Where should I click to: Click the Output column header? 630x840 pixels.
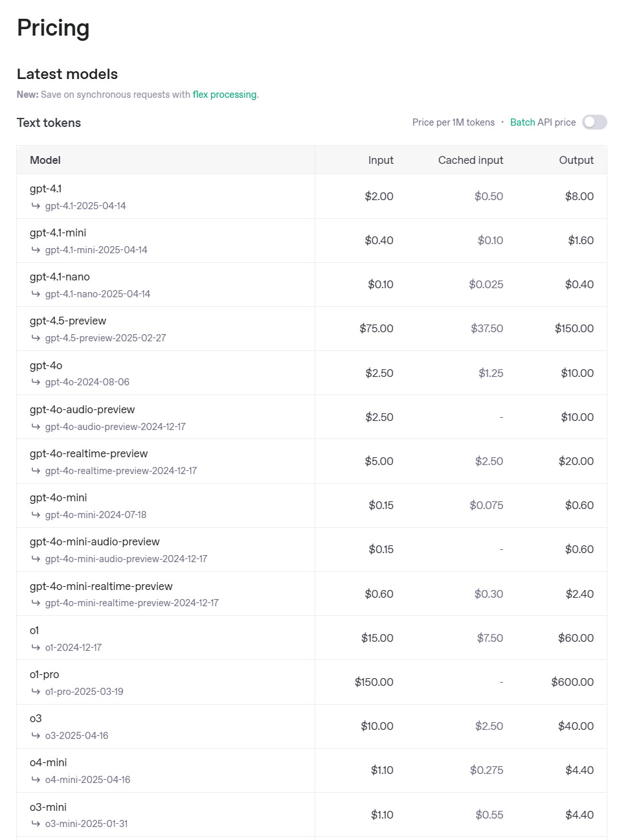(576, 160)
